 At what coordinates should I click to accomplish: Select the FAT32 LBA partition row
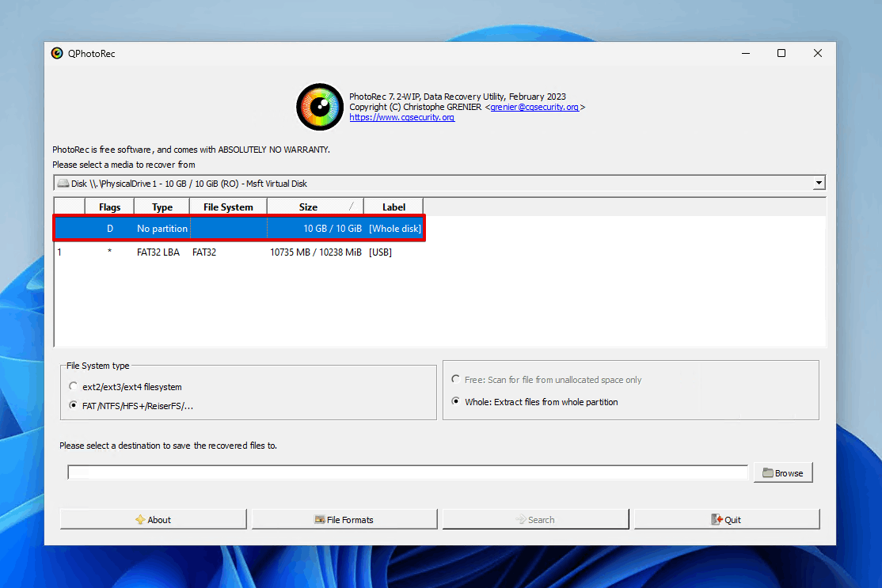click(x=238, y=252)
